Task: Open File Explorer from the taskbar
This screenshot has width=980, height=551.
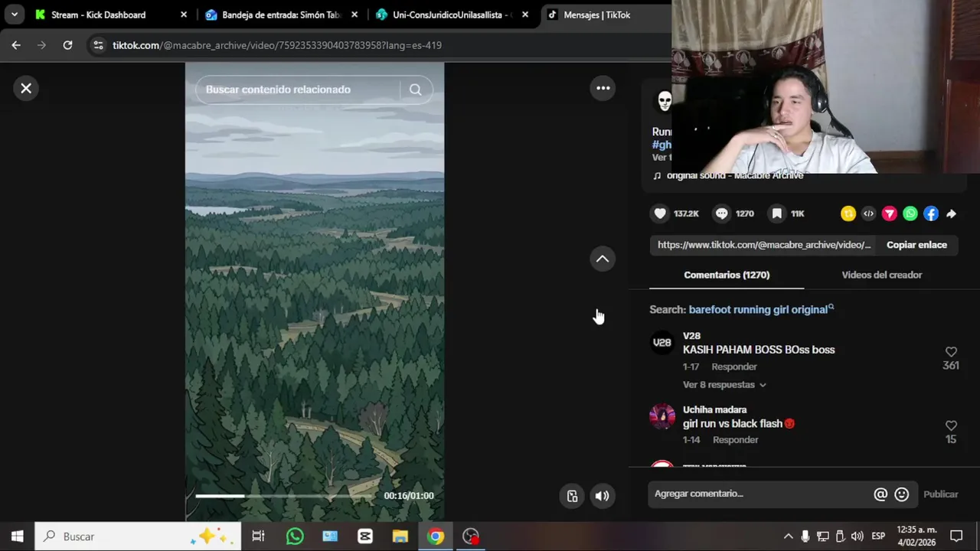Action: [x=400, y=536]
